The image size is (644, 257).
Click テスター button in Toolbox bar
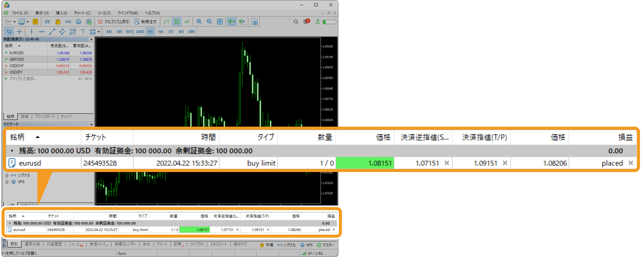[x=325, y=245]
